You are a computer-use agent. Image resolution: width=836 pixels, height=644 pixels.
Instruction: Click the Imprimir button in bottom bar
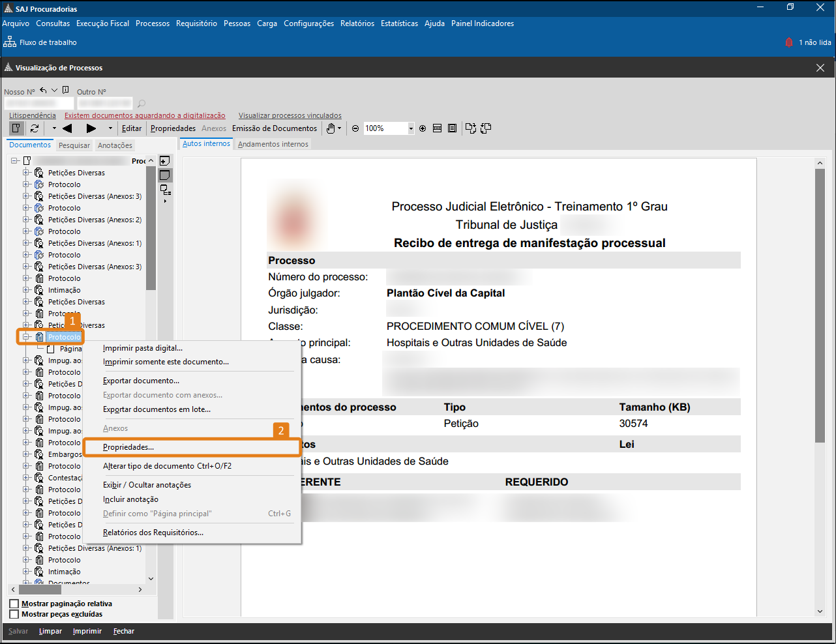(87, 631)
